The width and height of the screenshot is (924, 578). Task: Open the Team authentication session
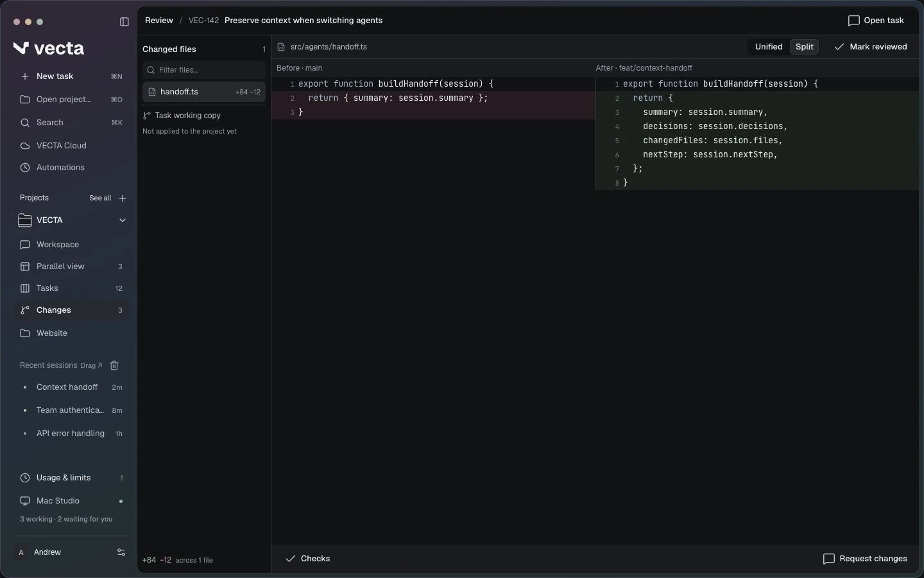(71, 410)
